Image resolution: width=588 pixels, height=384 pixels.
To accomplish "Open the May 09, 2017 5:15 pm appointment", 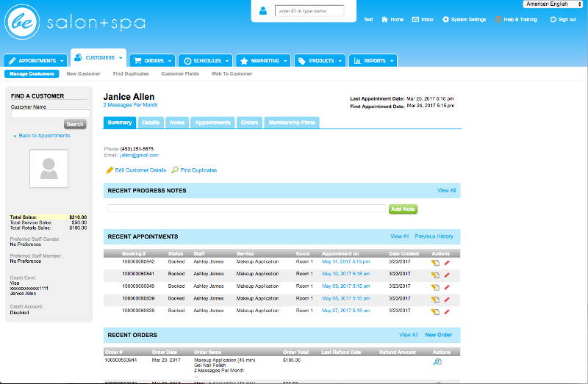I will point(345,286).
